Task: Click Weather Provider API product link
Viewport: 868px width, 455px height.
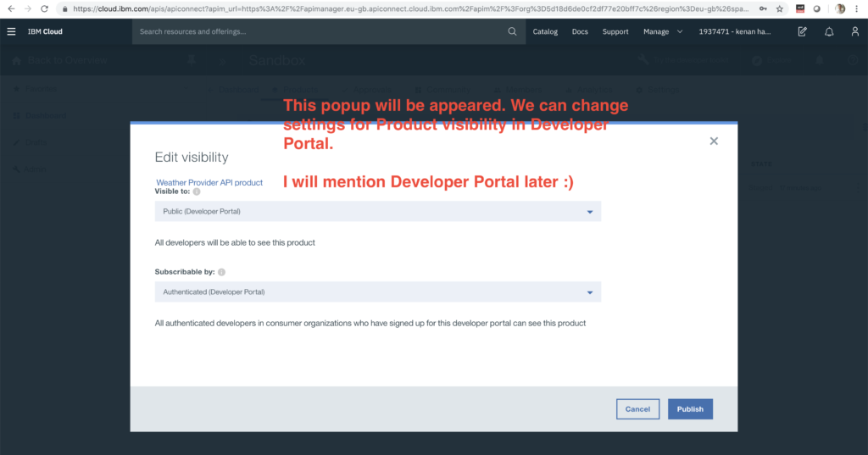Action: (209, 182)
